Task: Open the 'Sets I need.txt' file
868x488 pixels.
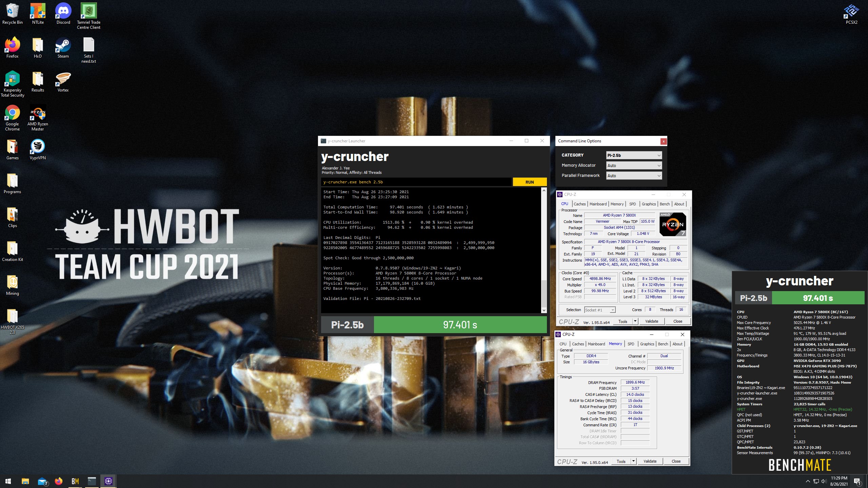Action: coord(88,50)
